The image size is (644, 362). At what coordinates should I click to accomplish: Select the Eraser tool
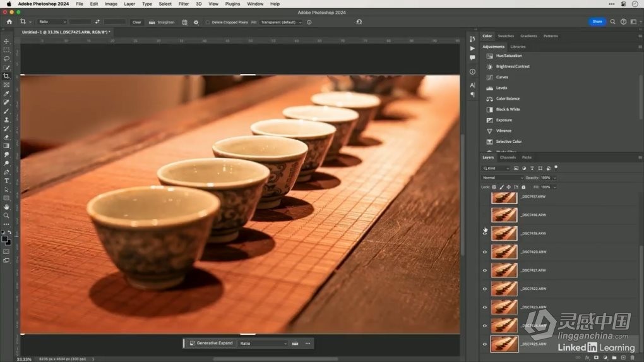point(6,137)
